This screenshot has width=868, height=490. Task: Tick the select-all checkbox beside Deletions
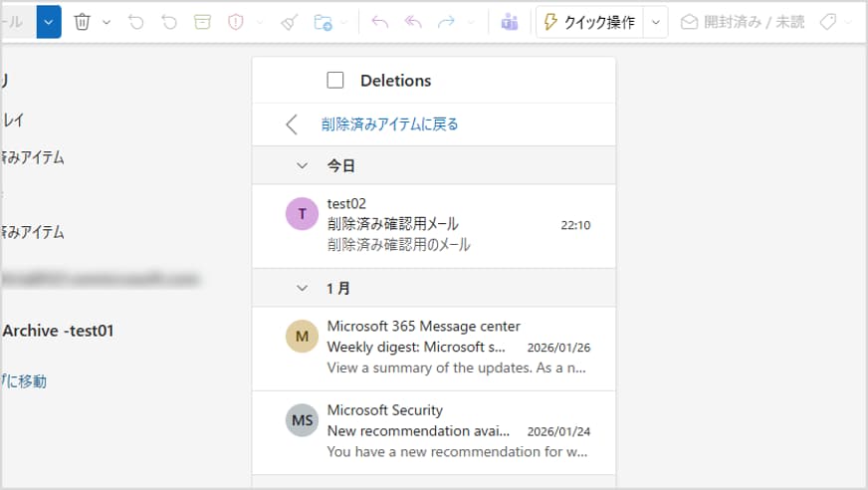335,81
